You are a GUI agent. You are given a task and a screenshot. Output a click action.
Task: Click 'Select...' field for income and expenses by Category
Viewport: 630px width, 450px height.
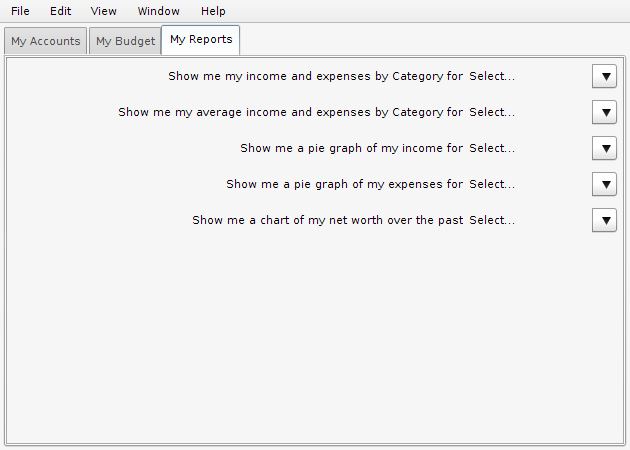tap(492, 76)
